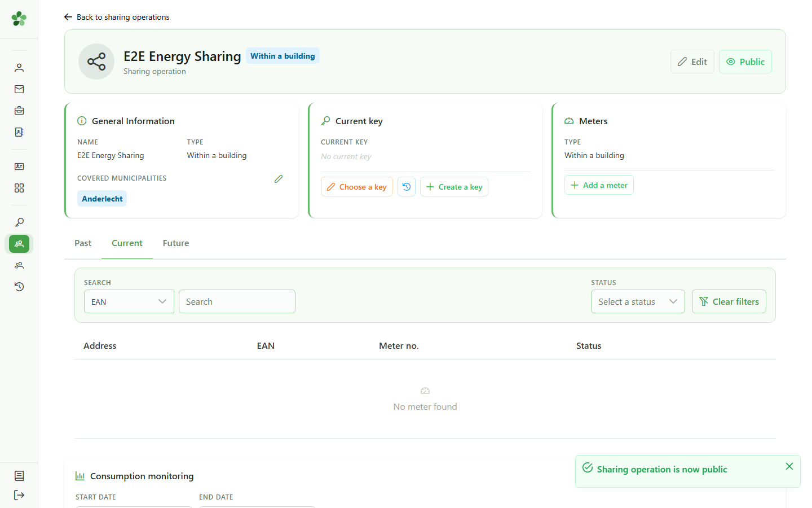Switch to the Future tab
Viewport: 812px width, 508px height.
176,243
